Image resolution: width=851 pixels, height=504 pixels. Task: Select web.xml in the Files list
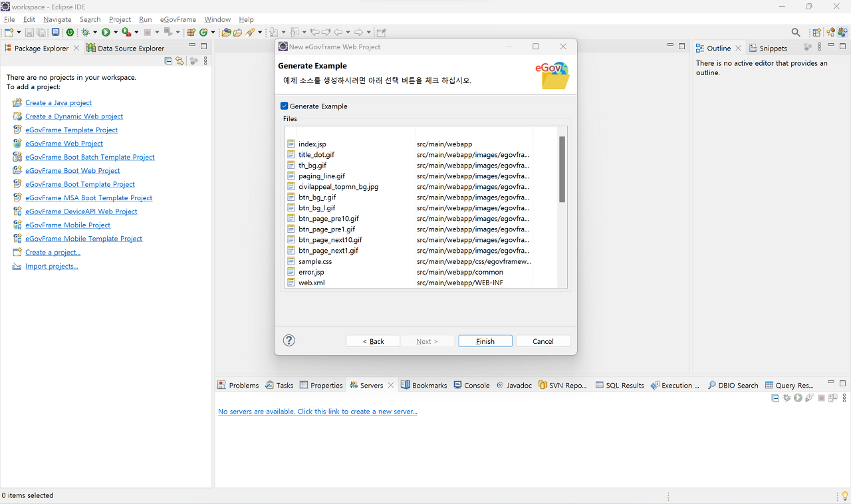pos(312,283)
